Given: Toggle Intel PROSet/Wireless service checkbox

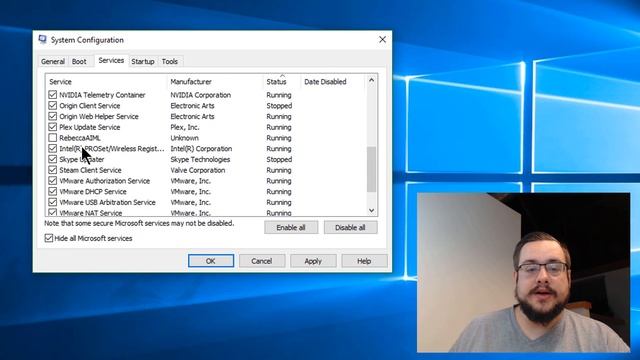Looking at the screenshot, I should [x=52, y=149].
